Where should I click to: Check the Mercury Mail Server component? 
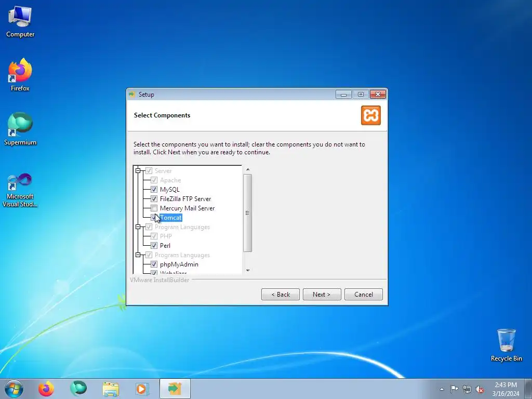coord(154,208)
